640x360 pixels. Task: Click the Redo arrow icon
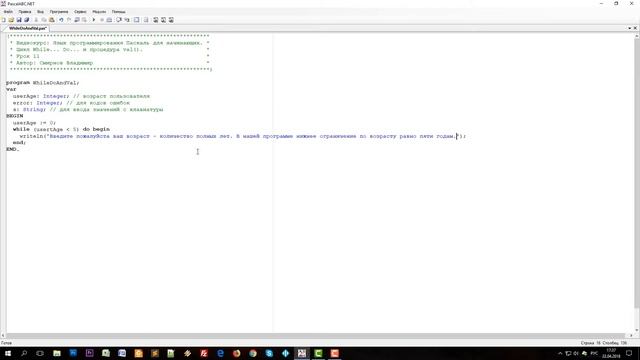point(69,20)
